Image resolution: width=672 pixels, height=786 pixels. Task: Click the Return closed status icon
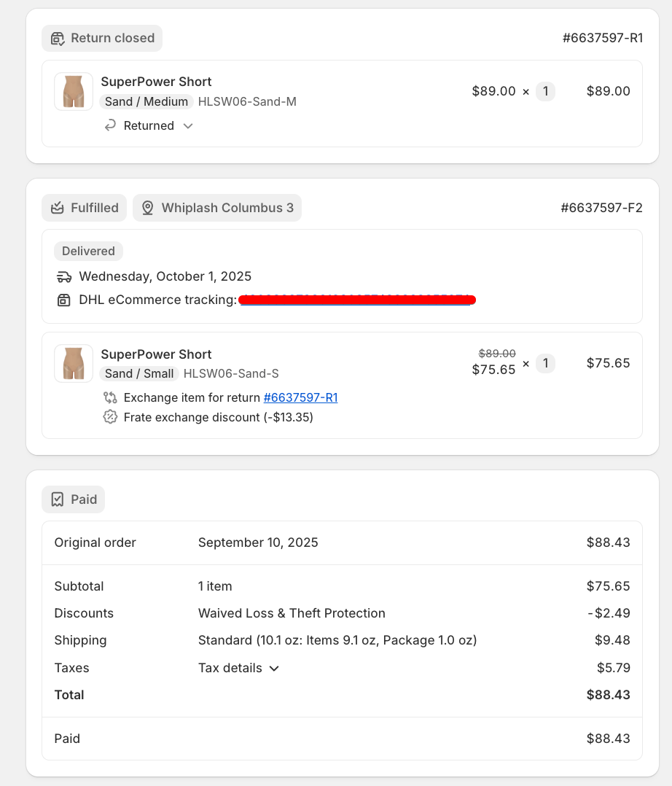point(58,39)
